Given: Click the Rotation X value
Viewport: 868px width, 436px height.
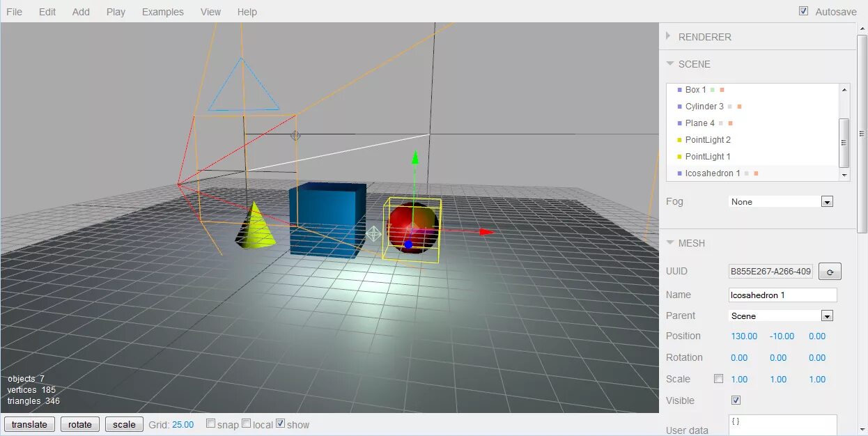Looking at the screenshot, I should click(x=739, y=357).
